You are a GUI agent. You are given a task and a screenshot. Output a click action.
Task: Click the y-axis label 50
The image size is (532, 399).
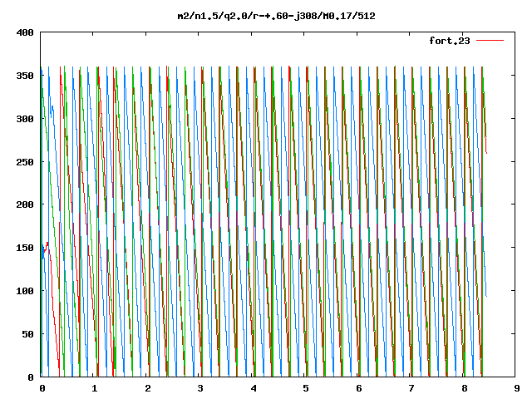click(x=27, y=334)
